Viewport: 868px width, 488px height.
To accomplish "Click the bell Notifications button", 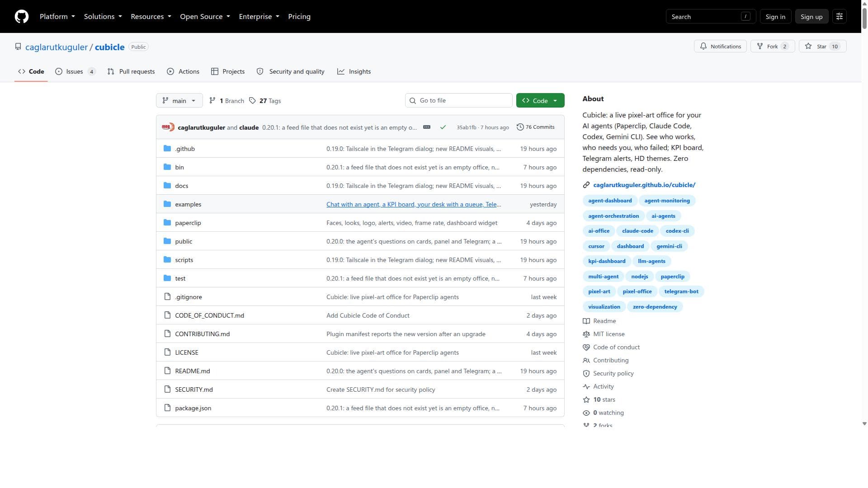I will pyautogui.click(x=720, y=47).
